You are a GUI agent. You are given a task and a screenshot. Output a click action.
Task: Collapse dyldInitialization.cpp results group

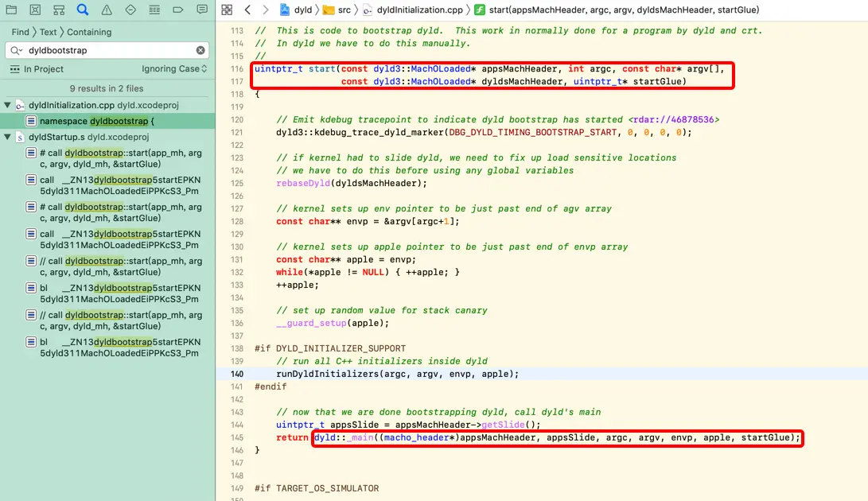pos(7,105)
